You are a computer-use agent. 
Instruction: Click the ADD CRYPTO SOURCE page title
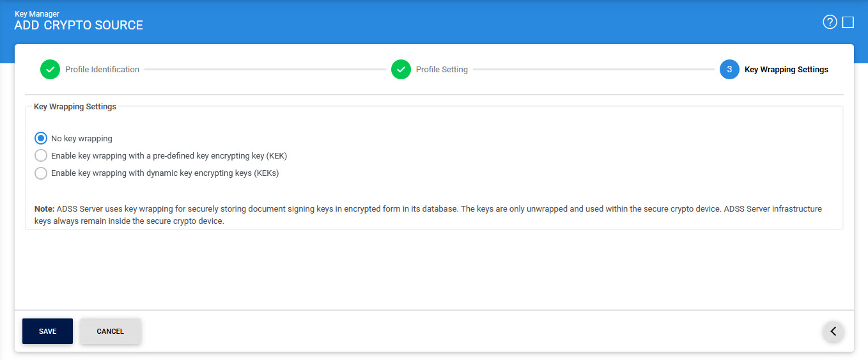pyautogui.click(x=79, y=26)
